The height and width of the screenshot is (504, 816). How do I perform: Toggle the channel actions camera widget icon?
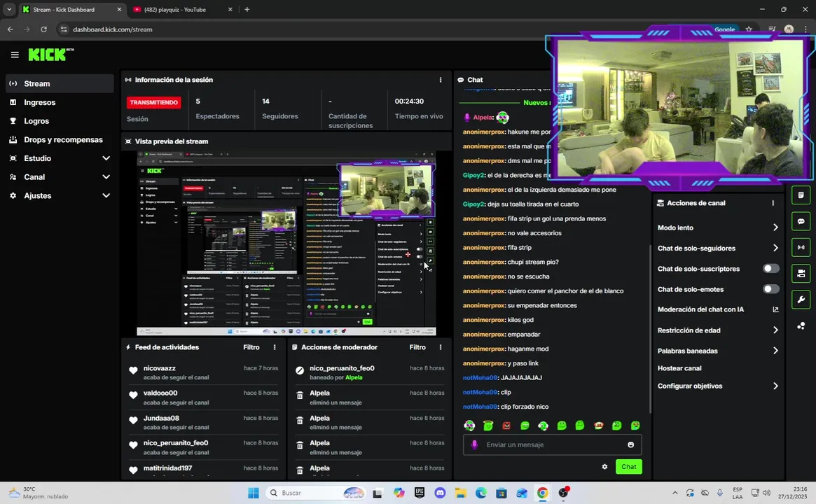click(801, 274)
